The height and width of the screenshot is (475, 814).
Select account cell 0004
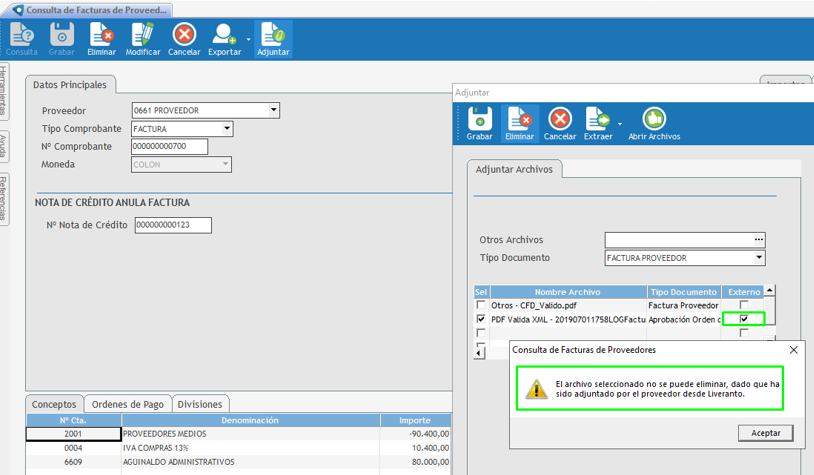tap(73, 447)
